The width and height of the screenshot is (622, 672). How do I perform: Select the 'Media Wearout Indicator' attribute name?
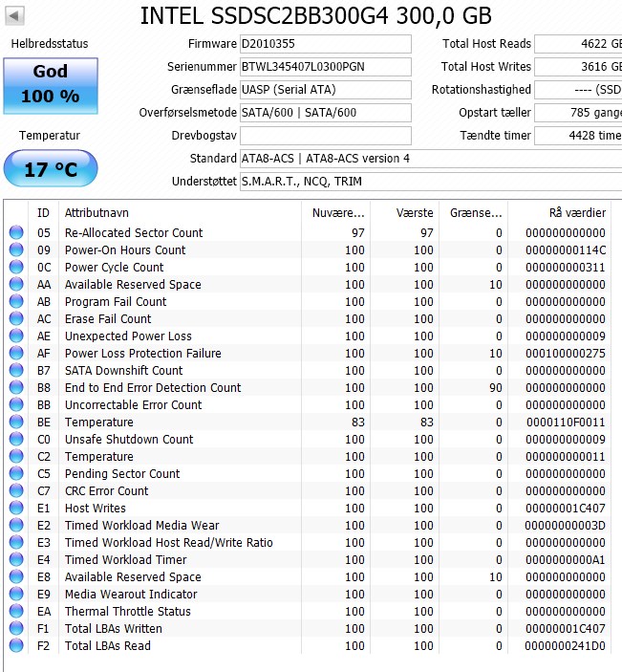131,594
